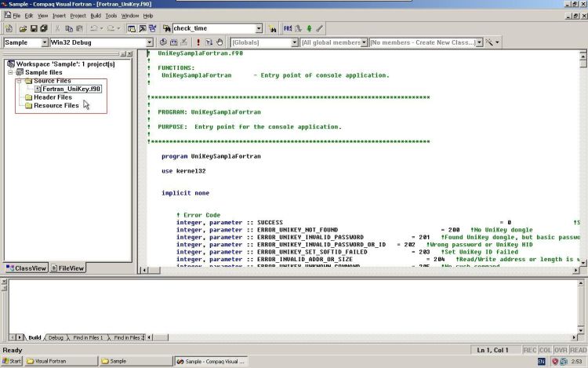This screenshot has height=368, width=588.
Task: Switch to the FileView tab
Action: click(67, 268)
